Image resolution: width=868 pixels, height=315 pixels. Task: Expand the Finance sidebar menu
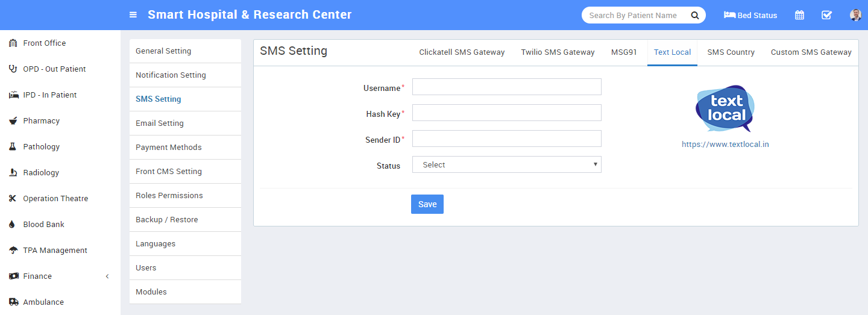click(x=60, y=276)
